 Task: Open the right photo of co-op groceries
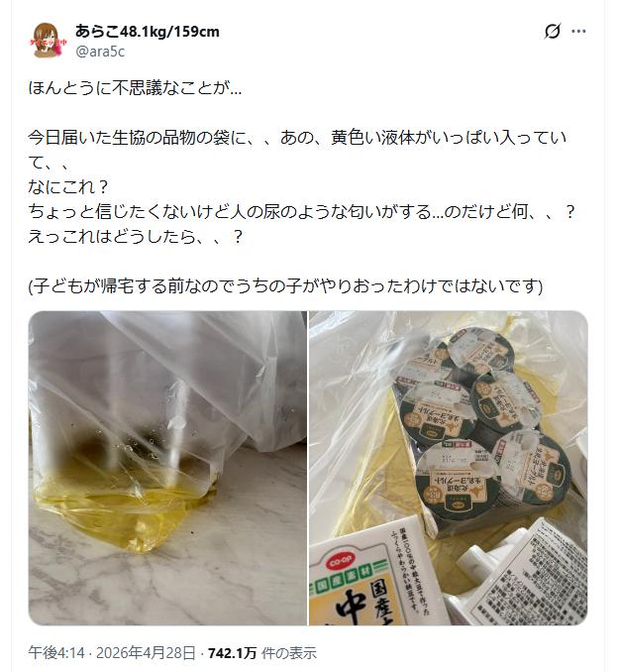(x=449, y=468)
